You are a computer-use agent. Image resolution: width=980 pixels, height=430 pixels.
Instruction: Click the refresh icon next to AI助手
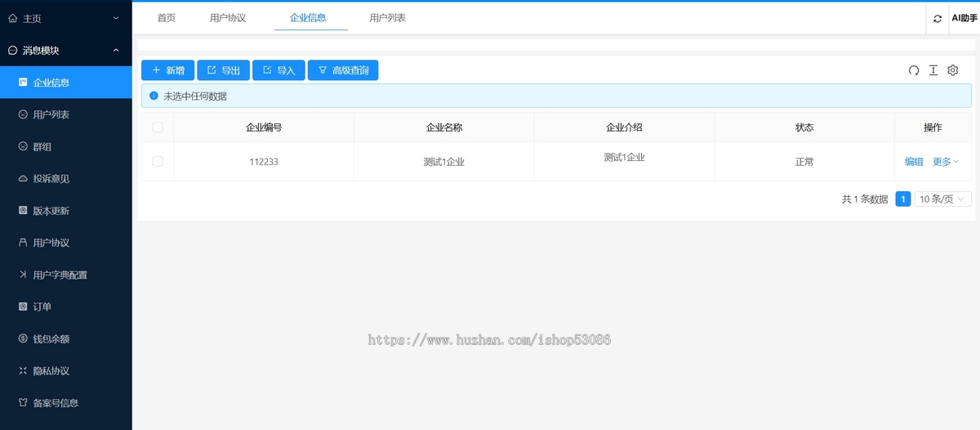tap(937, 18)
